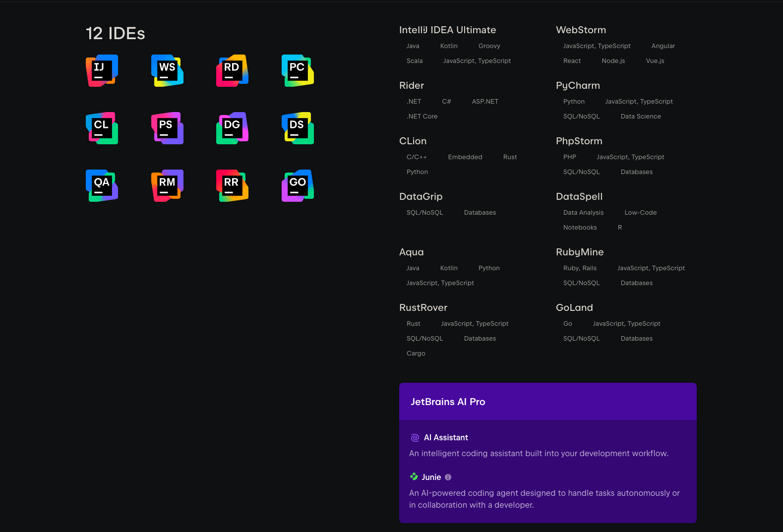Open the Aqua heading

pos(411,252)
